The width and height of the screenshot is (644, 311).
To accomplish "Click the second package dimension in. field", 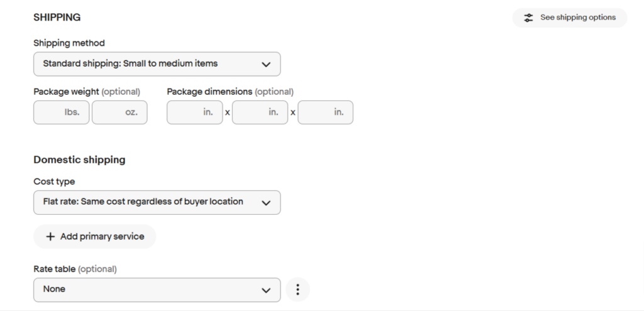I will (260, 112).
